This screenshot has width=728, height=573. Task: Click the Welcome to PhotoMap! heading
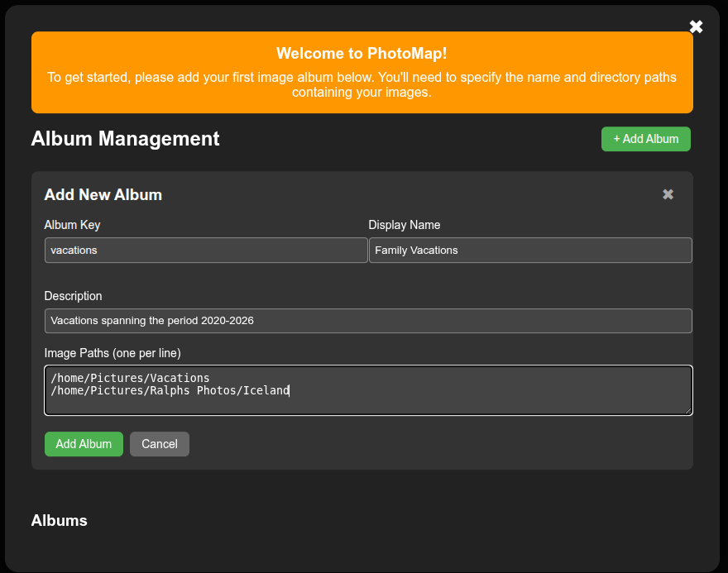[x=362, y=54]
